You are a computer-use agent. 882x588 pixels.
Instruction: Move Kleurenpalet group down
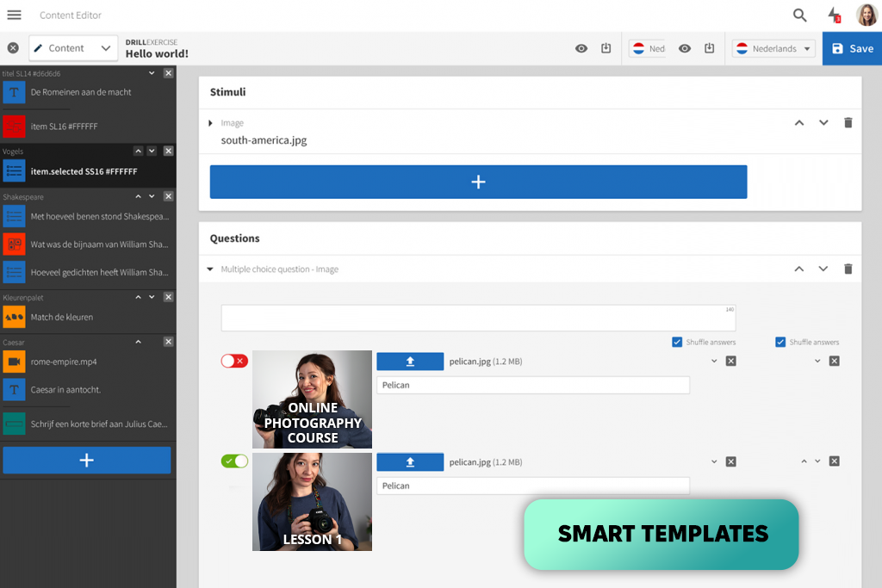click(152, 297)
